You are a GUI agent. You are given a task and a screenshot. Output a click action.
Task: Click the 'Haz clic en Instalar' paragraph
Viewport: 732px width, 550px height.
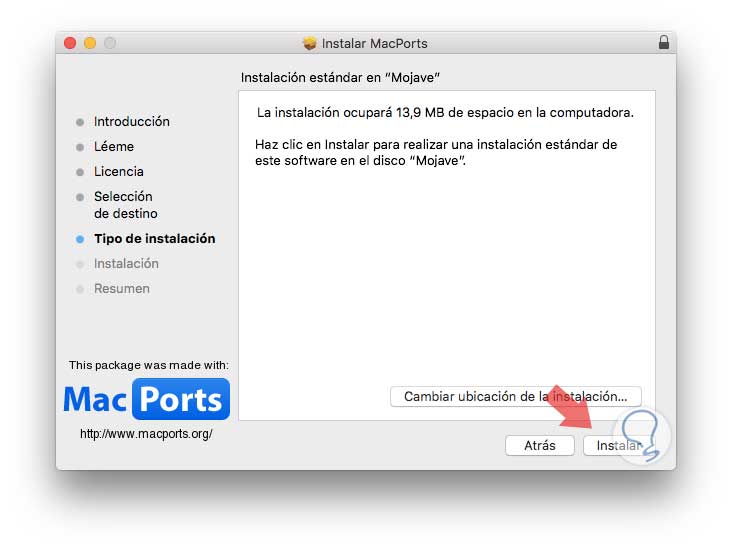(x=436, y=153)
